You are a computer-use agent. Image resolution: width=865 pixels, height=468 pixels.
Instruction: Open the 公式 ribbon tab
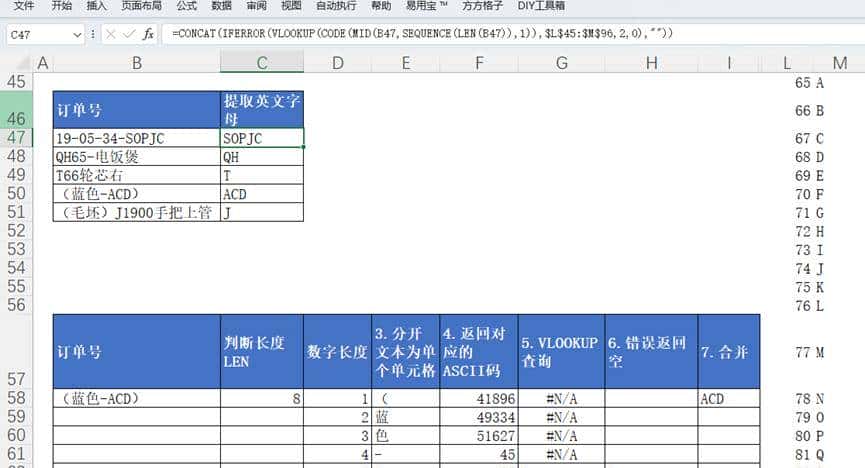186,6
